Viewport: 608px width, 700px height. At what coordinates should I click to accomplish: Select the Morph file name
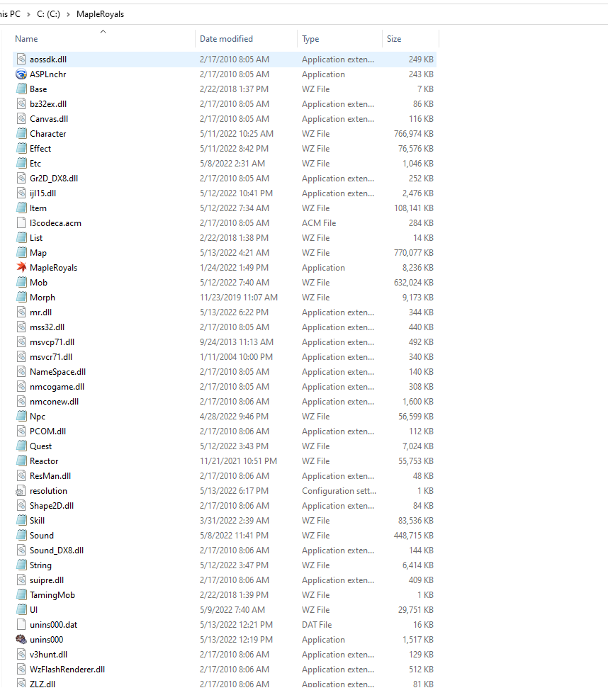point(43,298)
